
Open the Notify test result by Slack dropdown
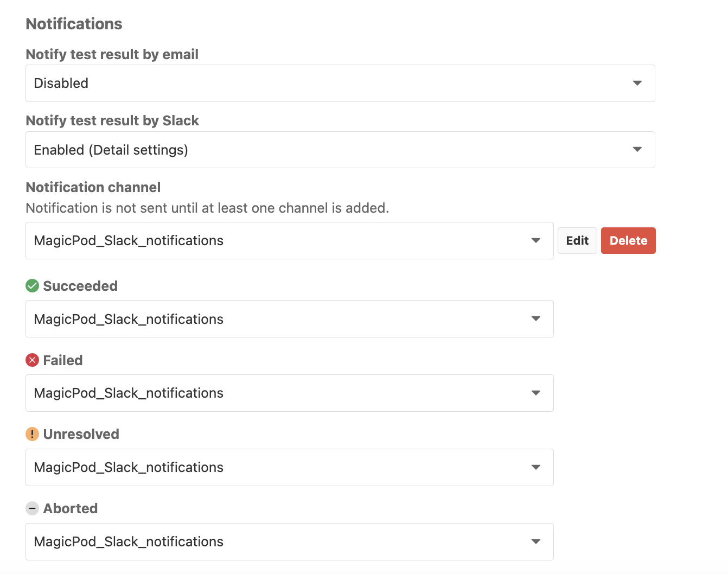(340, 150)
